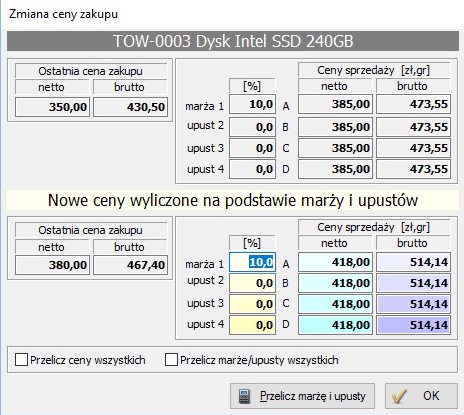The width and height of the screenshot is (464, 415).
Task: Click lower Ceny sprzedaży [zł,gr] header
Action: (x=374, y=227)
